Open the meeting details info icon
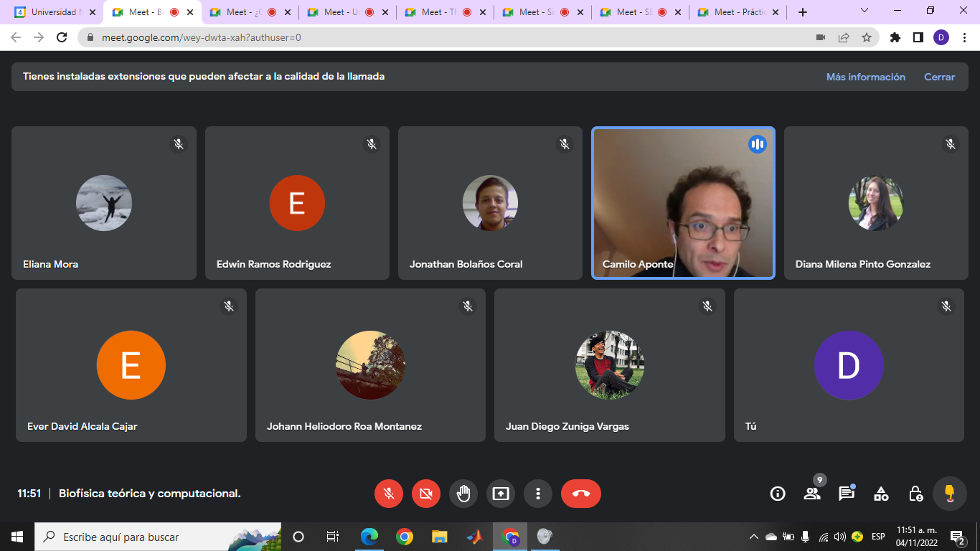The width and height of the screenshot is (980, 551). pyautogui.click(x=777, y=494)
